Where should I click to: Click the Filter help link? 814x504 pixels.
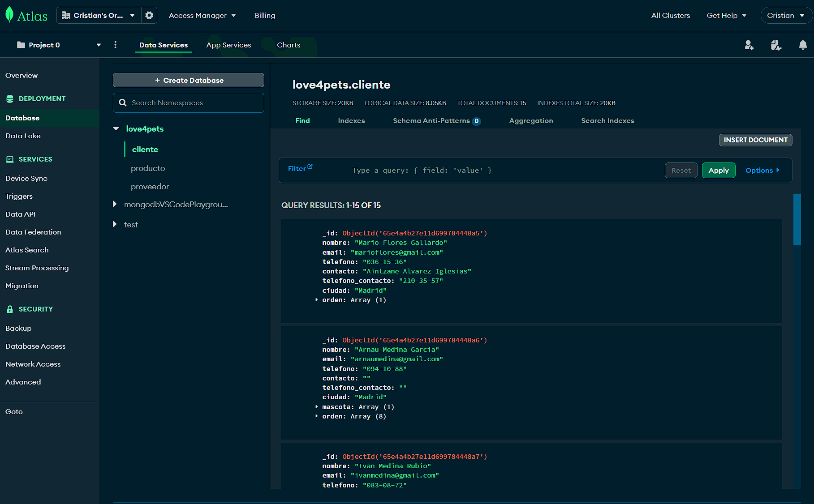click(x=300, y=168)
